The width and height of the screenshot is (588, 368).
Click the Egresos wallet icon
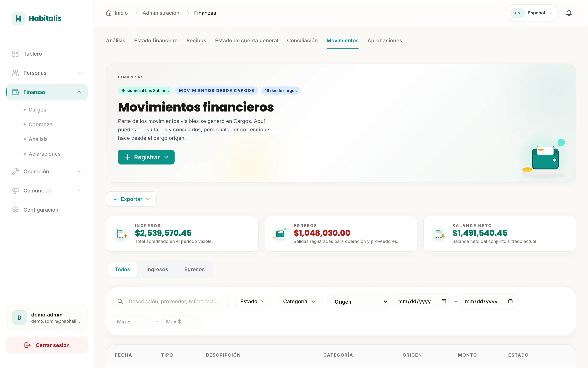[280, 234]
